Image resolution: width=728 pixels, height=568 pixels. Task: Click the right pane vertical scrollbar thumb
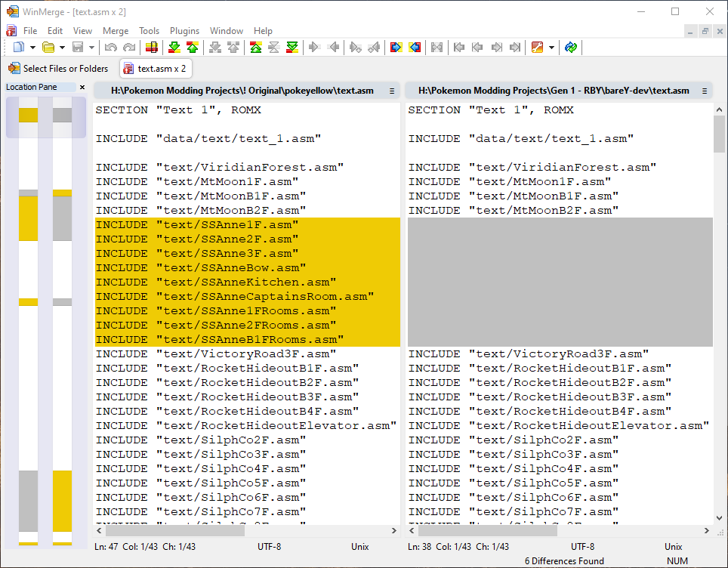[719, 134]
